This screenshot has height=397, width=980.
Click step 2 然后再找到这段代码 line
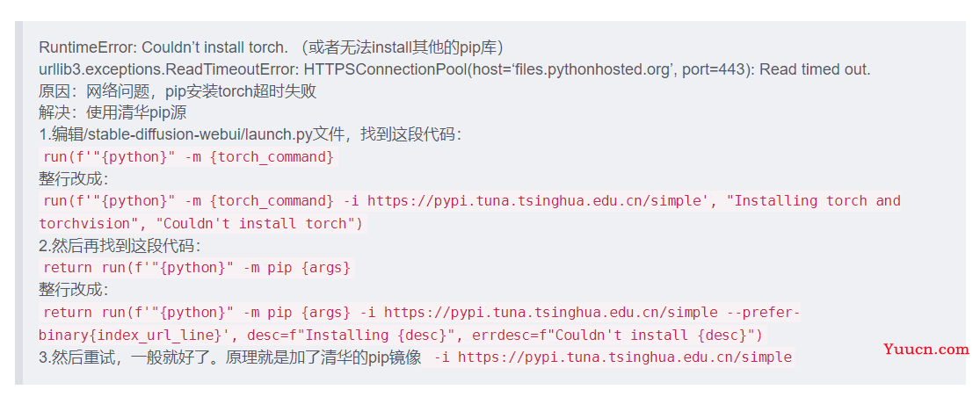(x=120, y=246)
